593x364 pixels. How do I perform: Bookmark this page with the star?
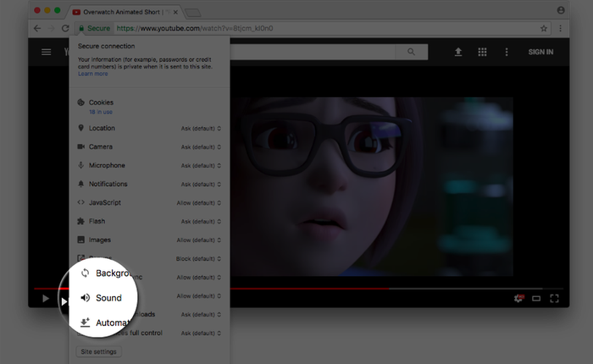[544, 28]
